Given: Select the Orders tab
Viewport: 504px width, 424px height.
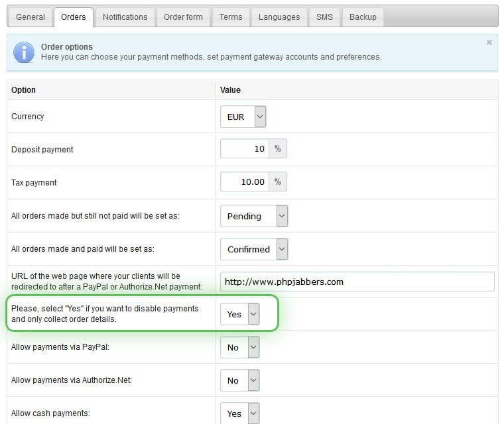Looking at the screenshot, I should point(74,17).
